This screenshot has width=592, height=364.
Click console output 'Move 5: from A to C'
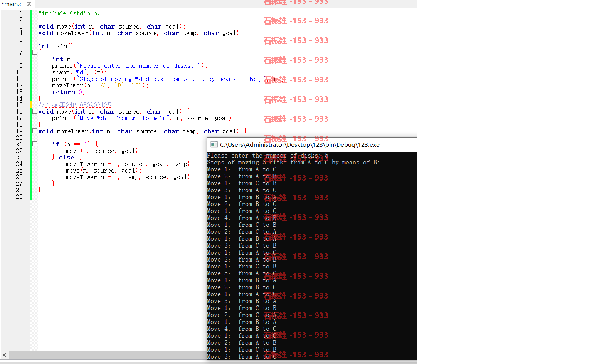[242, 273]
